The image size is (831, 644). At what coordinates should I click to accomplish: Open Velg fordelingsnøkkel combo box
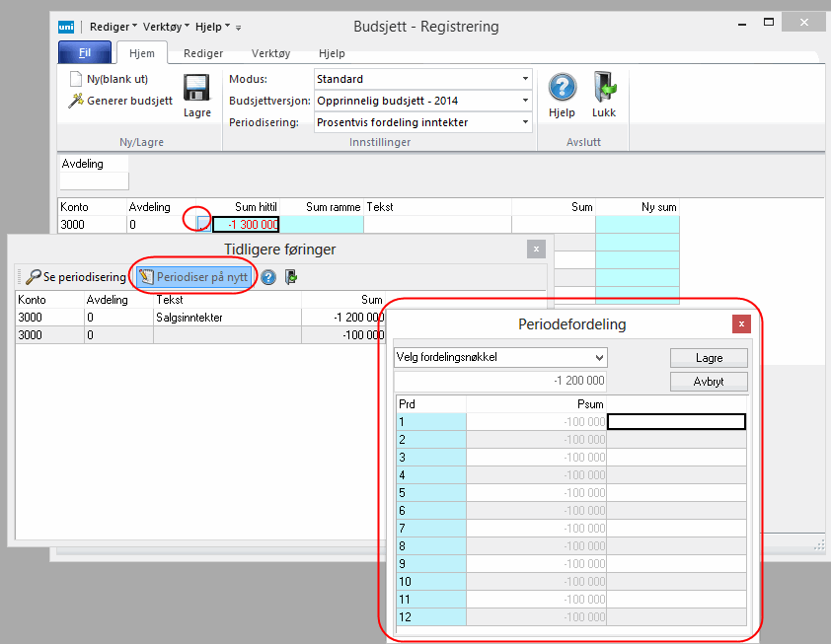(500, 357)
